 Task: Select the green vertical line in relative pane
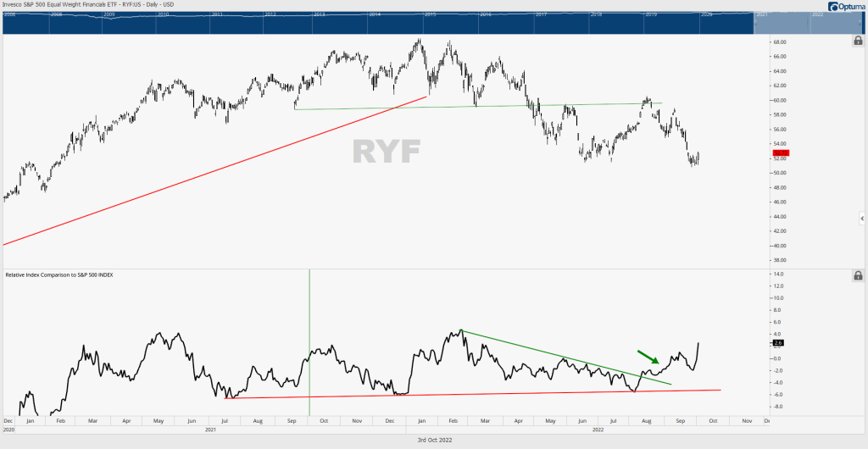tap(309, 342)
